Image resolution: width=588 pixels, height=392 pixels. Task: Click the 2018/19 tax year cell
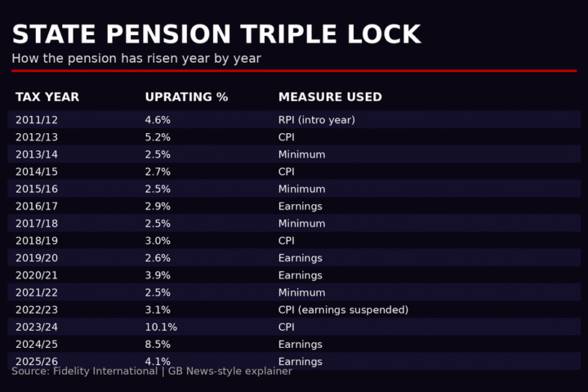point(37,241)
